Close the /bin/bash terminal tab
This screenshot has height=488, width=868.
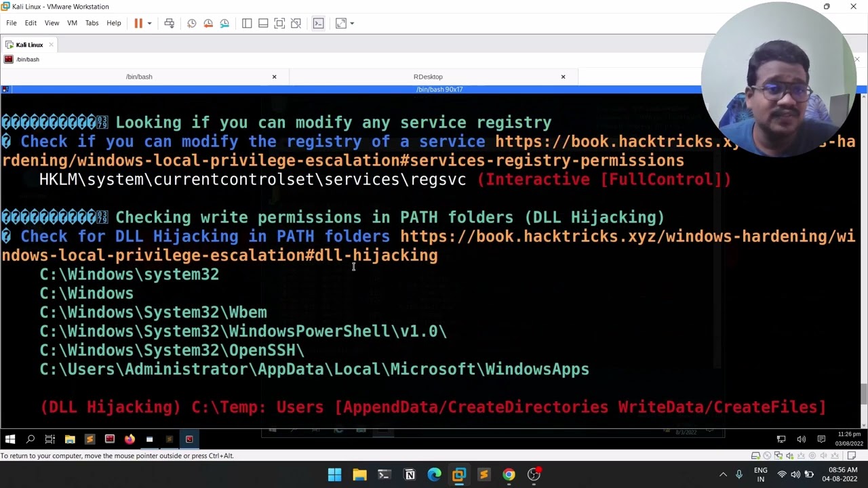click(274, 77)
